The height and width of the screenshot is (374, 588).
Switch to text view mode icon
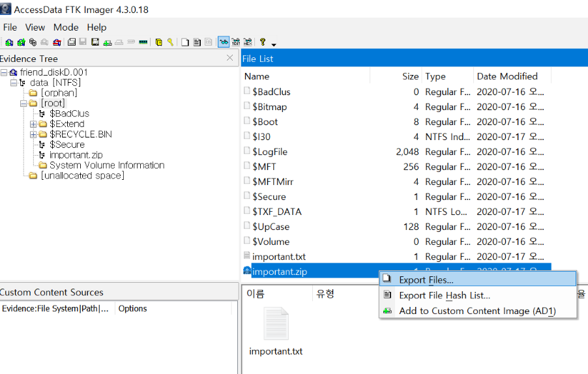[235, 42]
